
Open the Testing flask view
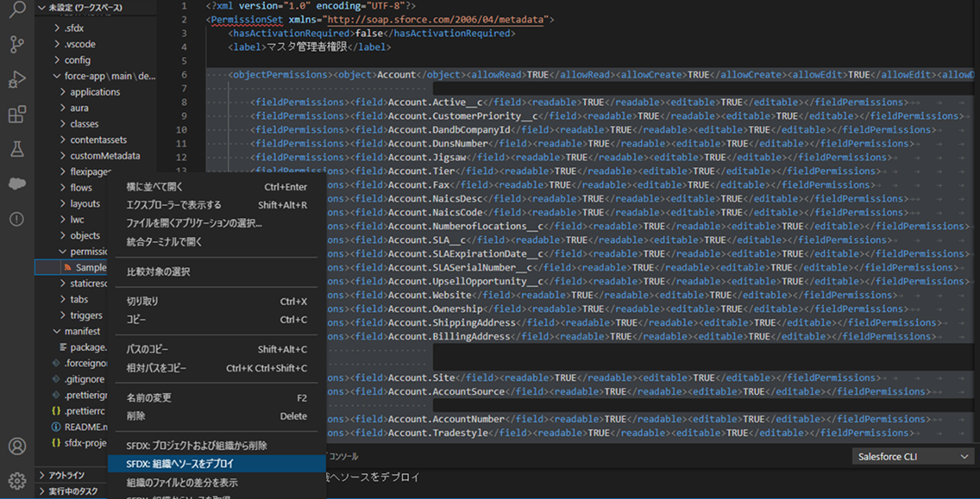coord(17,148)
